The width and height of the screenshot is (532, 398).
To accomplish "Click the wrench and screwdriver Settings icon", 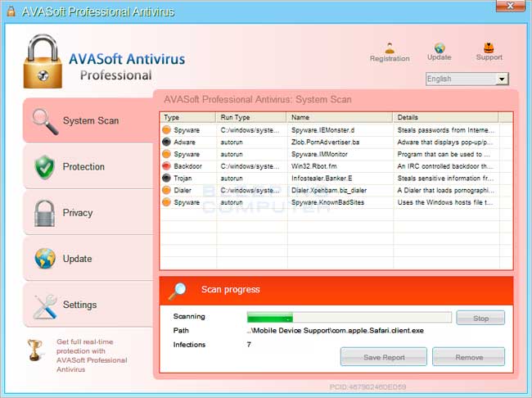I will [x=45, y=306].
